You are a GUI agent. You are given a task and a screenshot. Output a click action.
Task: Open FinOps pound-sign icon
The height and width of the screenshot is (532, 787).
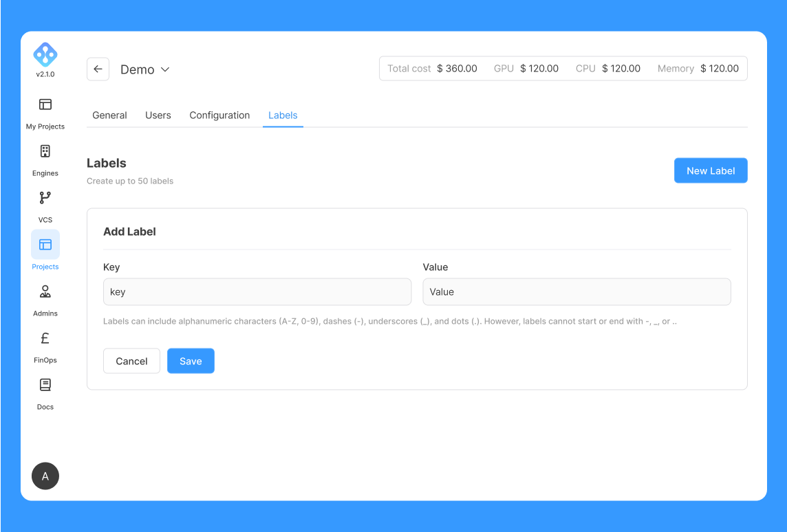pos(45,338)
